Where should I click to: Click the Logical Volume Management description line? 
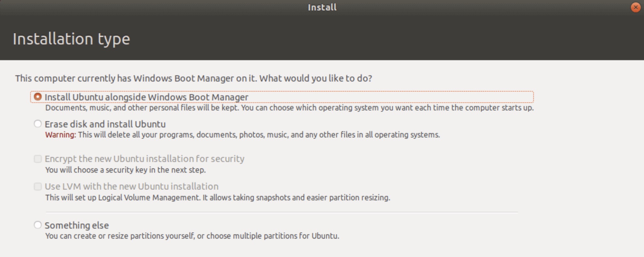coord(217,197)
